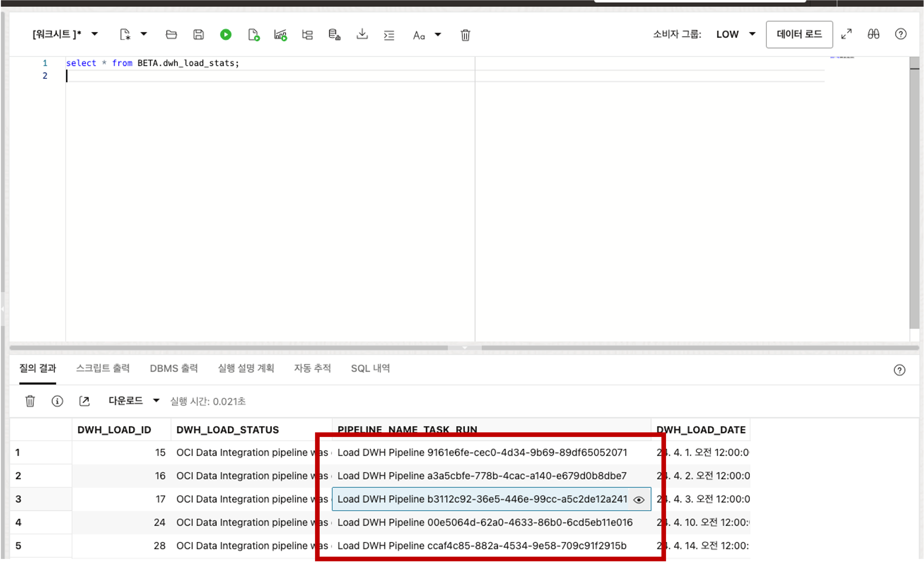This screenshot has height=562, width=924.
Task: Open a file with the folder icon
Action: tap(171, 35)
